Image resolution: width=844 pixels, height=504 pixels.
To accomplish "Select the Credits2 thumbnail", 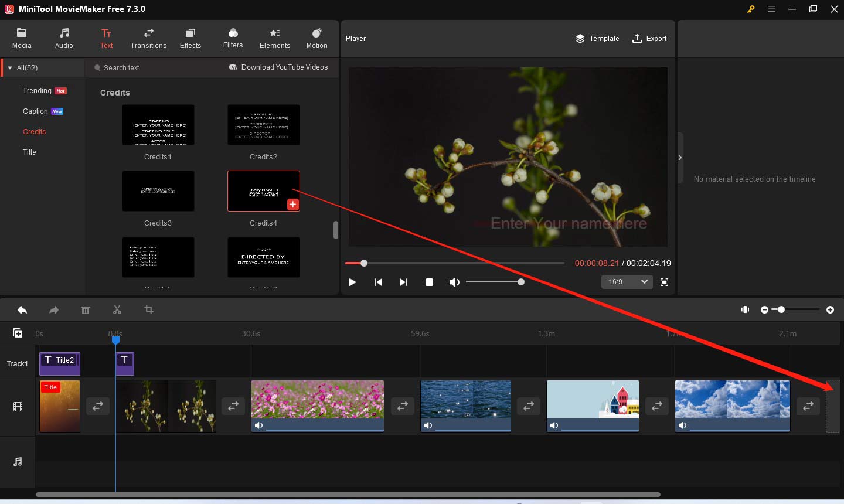I will coord(264,125).
